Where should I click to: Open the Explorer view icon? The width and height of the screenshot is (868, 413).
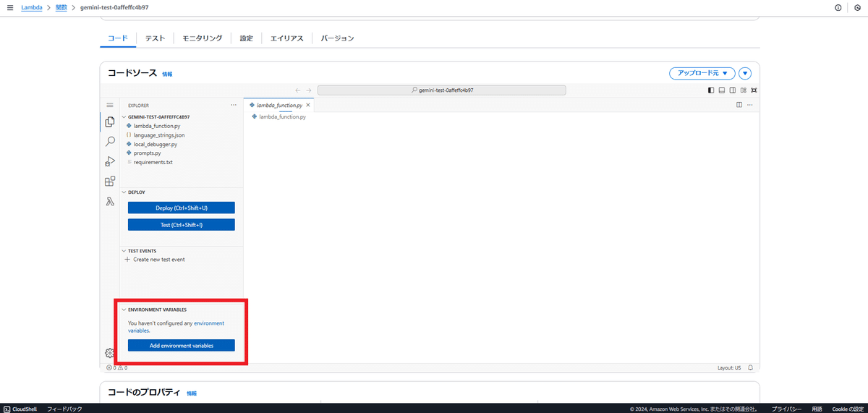click(110, 122)
